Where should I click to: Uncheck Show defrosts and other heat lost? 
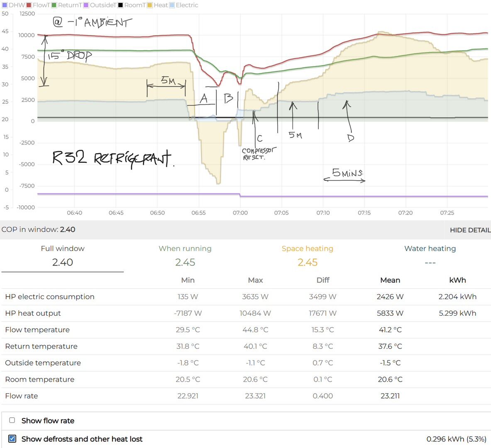click(12, 438)
